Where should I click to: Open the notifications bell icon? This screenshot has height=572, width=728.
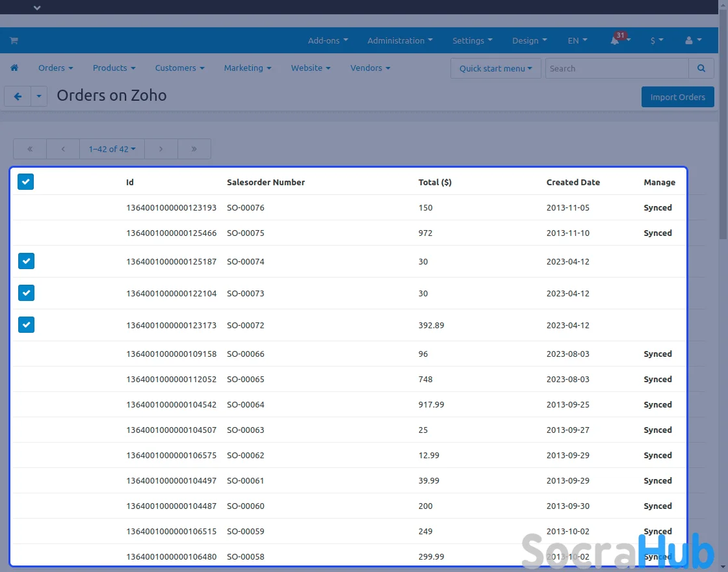coord(615,40)
